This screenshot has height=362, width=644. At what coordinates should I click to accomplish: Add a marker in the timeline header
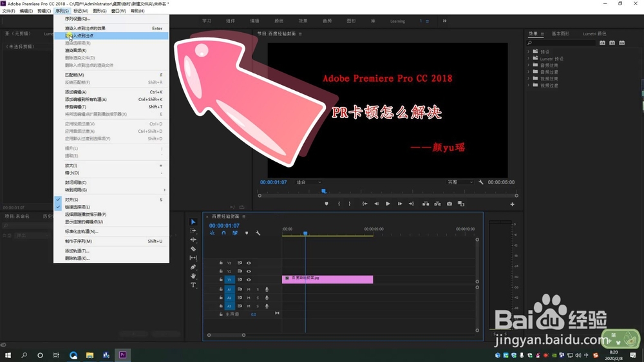pyautogui.click(x=247, y=233)
